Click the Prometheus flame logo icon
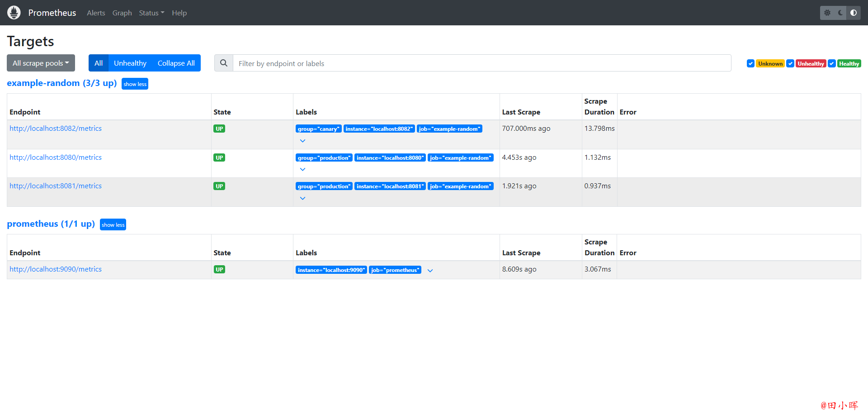The height and width of the screenshot is (420, 868). pyautogui.click(x=14, y=13)
